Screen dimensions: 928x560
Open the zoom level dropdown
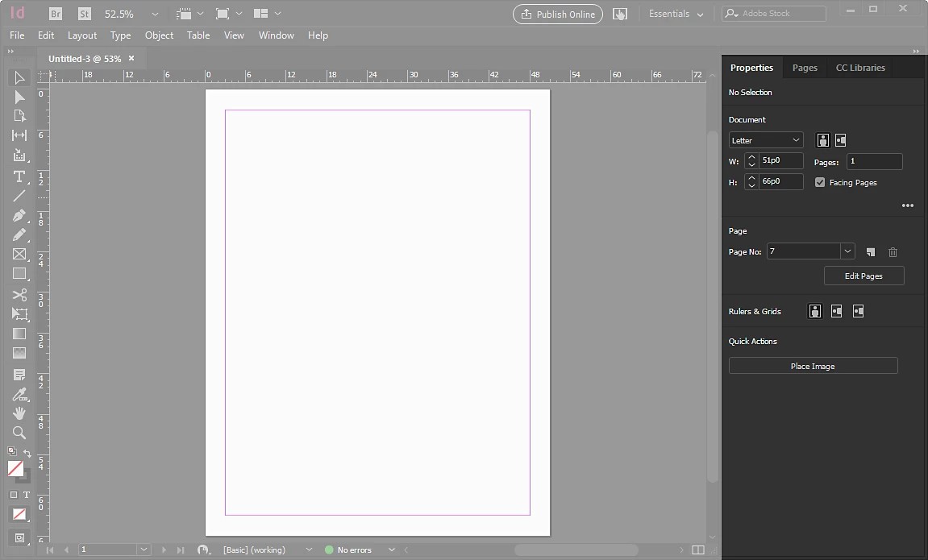pyautogui.click(x=155, y=14)
